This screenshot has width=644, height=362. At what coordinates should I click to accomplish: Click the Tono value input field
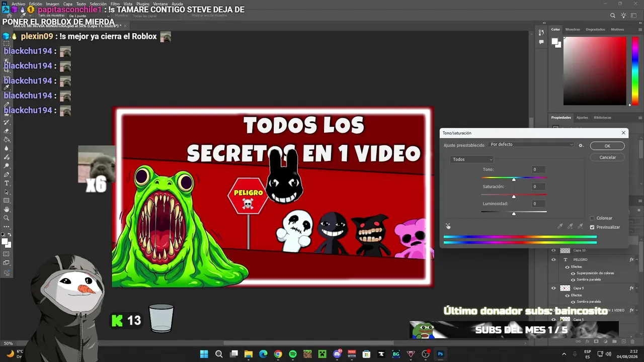tap(538, 169)
